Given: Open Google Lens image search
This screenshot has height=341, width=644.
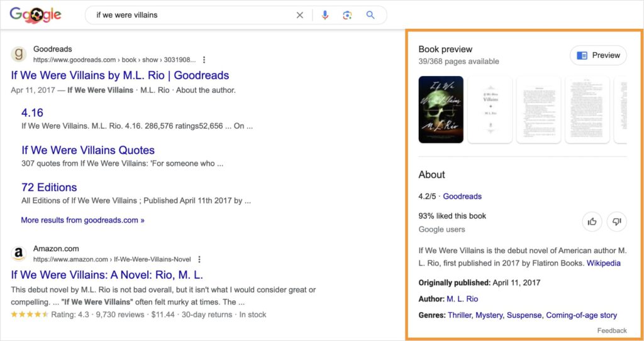Looking at the screenshot, I should pyautogui.click(x=347, y=15).
